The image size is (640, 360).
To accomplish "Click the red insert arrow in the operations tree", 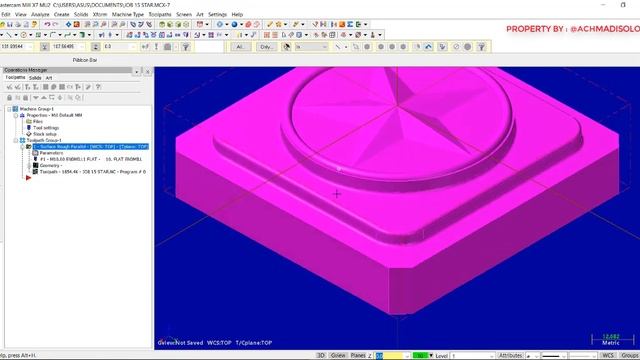I will tap(28, 178).
